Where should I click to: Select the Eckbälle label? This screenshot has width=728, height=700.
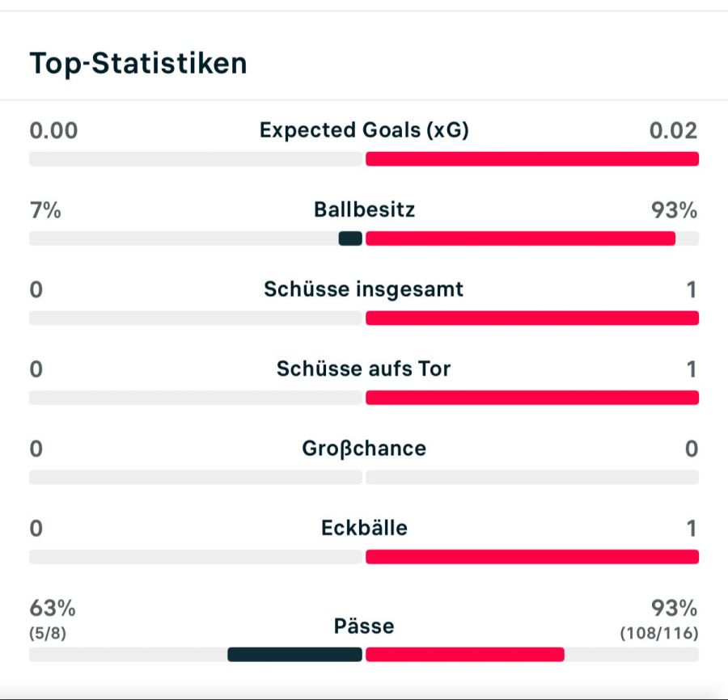pos(364,528)
